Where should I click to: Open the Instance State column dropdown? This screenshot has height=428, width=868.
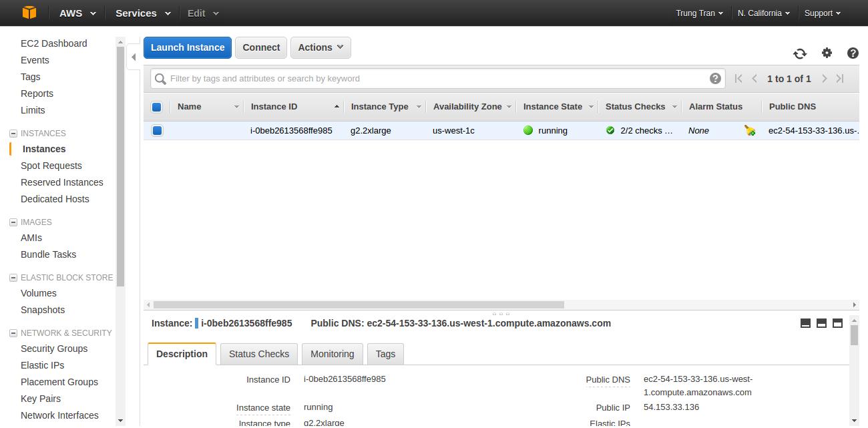(x=591, y=107)
